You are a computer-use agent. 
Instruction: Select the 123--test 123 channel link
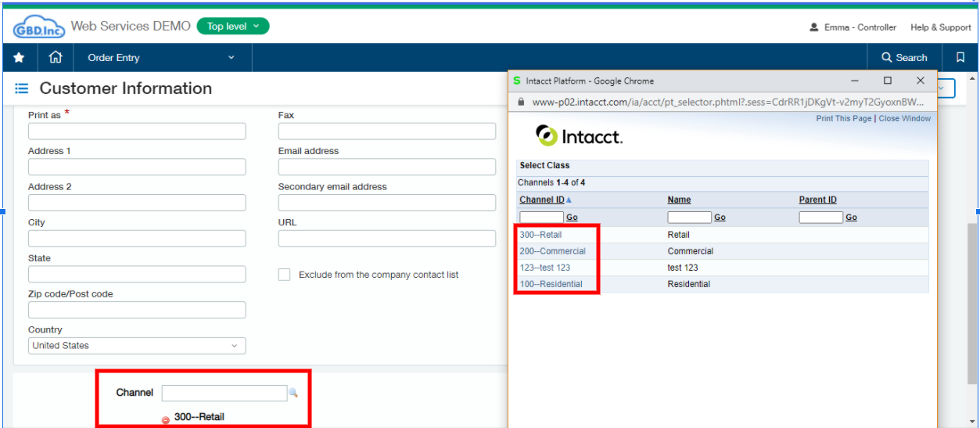(x=544, y=268)
